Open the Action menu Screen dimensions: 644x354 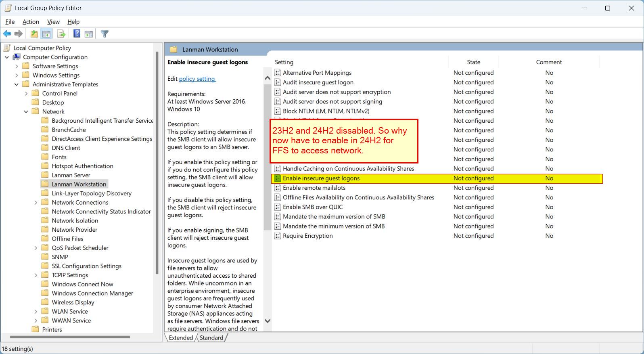pos(31,22)
